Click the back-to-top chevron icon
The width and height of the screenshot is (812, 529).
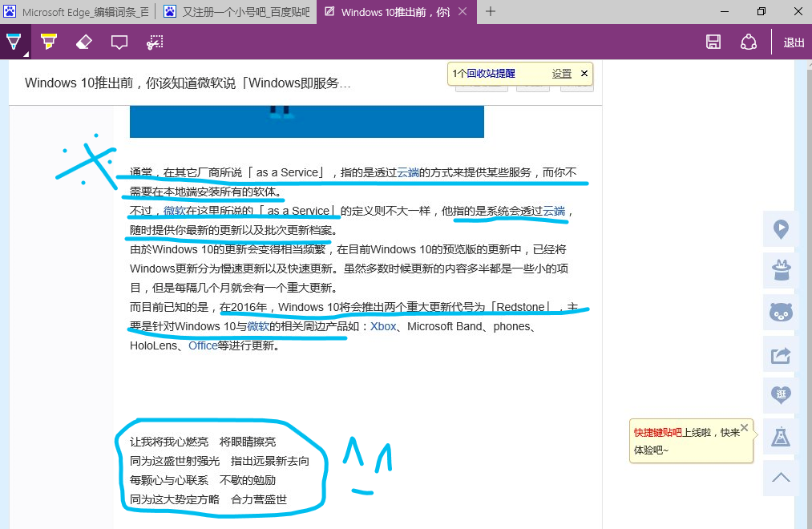pos(781,479)
